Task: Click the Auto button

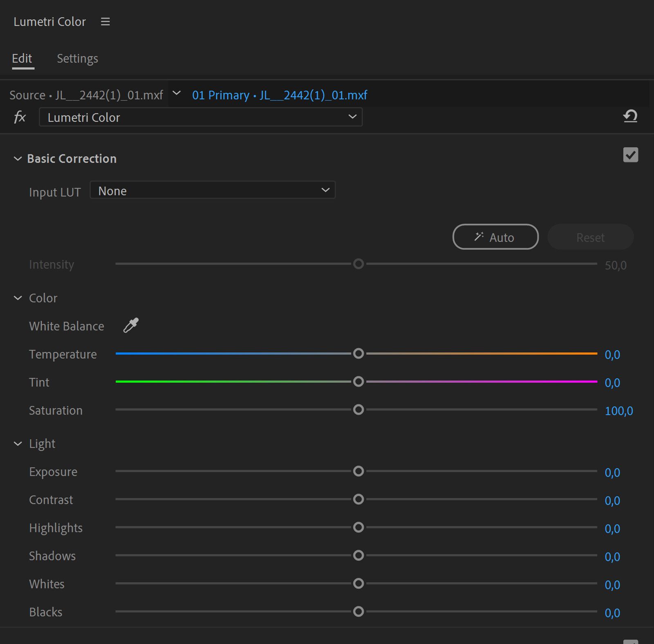Action: click(x=495, y=237)
